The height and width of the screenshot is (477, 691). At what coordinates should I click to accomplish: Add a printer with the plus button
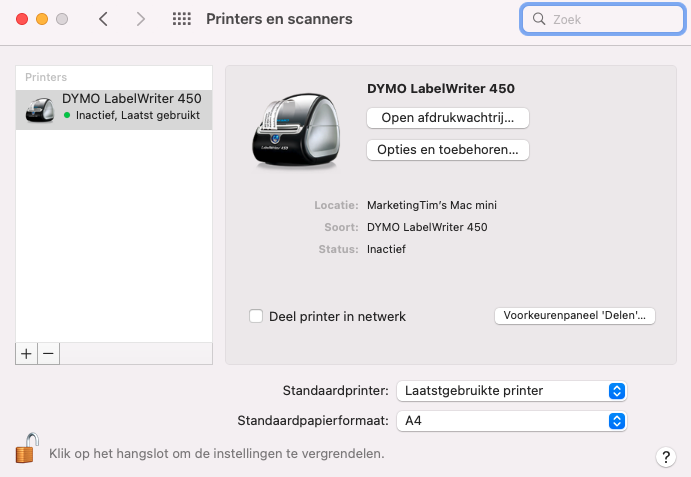coord(27,353)
